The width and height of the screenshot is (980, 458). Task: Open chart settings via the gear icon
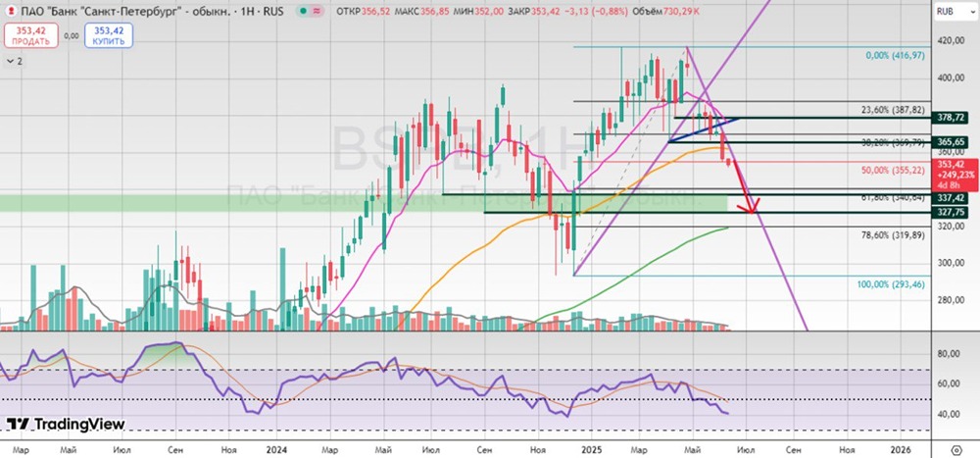coord(956,450)
